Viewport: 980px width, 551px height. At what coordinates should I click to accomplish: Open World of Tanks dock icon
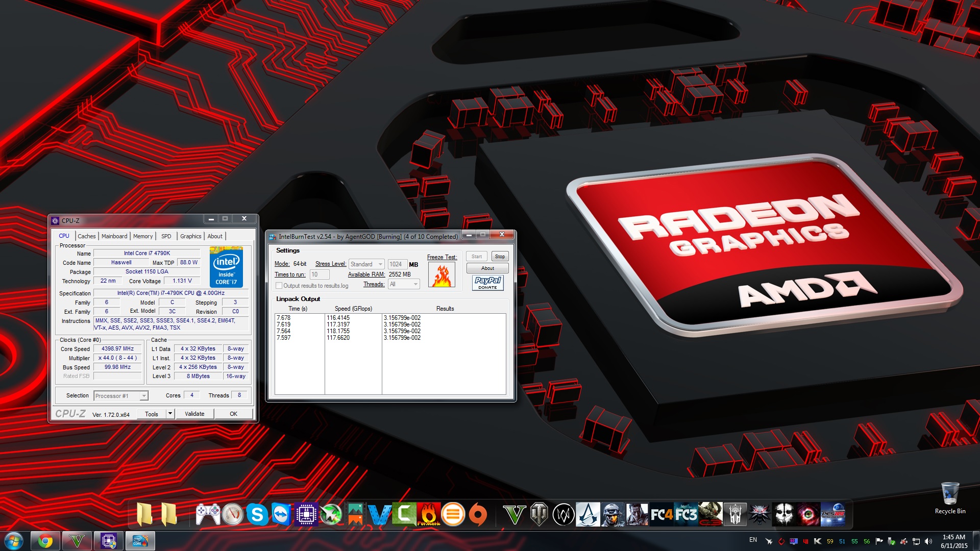click(539, 514)
